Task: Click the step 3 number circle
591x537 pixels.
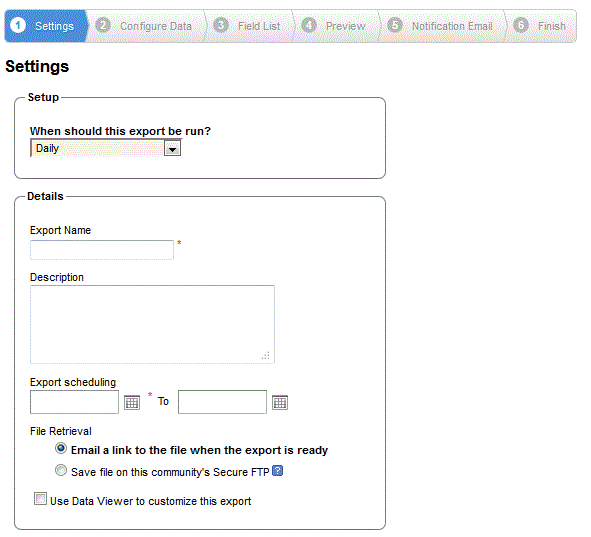Action: pyautogui.click(x=221, y=25)
